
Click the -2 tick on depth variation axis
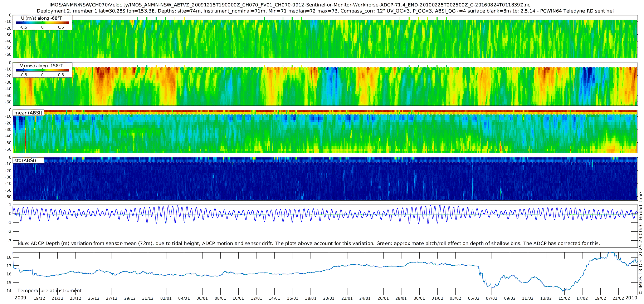click(x=10, y=232)
